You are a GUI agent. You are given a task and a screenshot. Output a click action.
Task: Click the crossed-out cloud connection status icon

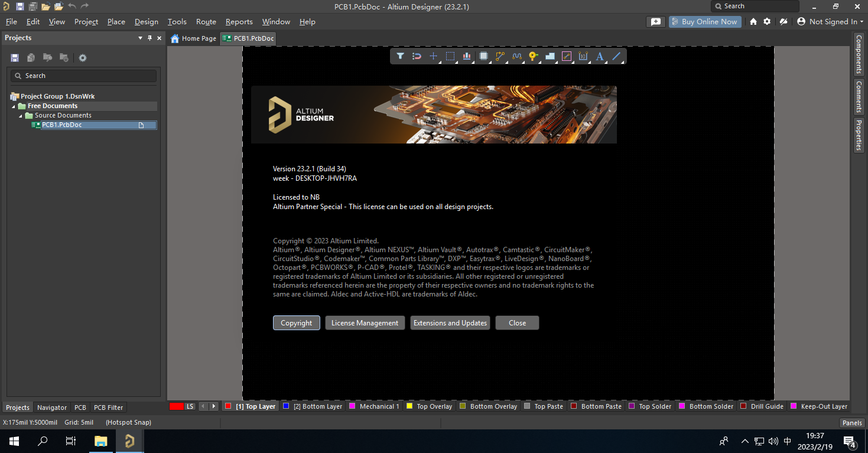(x=784, y=21)
